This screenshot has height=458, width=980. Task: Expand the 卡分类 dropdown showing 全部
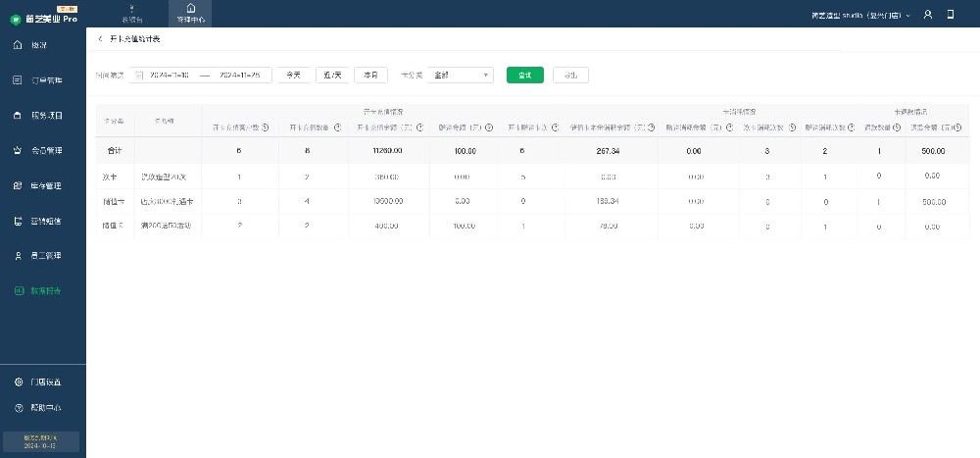(x=459, y=75)
